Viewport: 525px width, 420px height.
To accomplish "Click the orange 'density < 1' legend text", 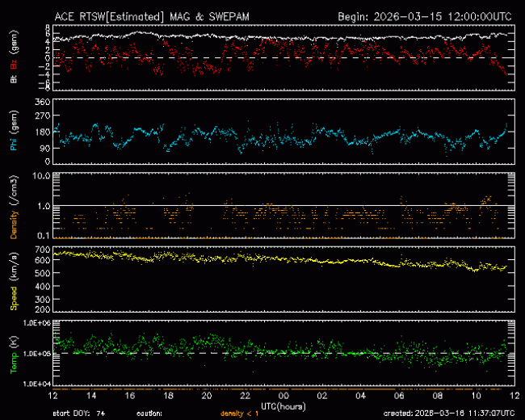I will coord(240,414).
